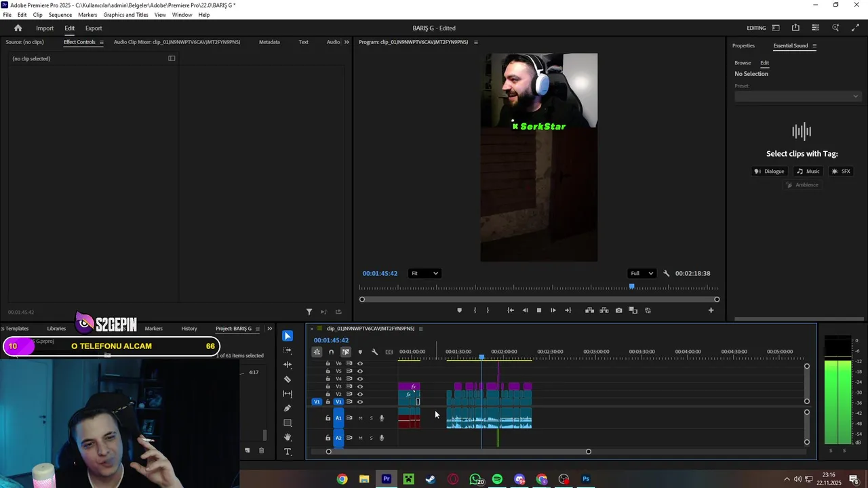Hide track V3 with eye icon
The width and height of the screenshot is (868, 488).
pyautogui.click(x=360, y=386)
